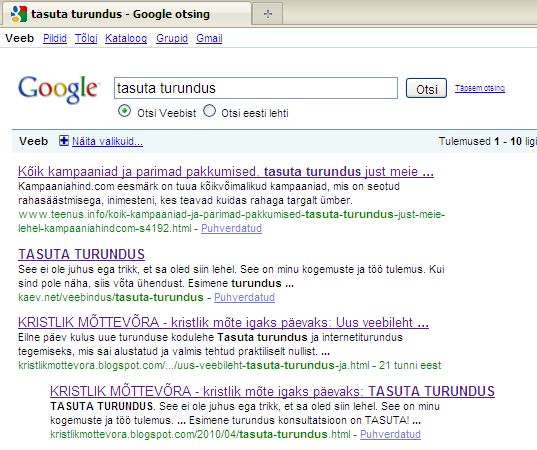The image size is (537, 450).
Task: Click the Google favicon in the browser tab
Action: tap(19, 14)
